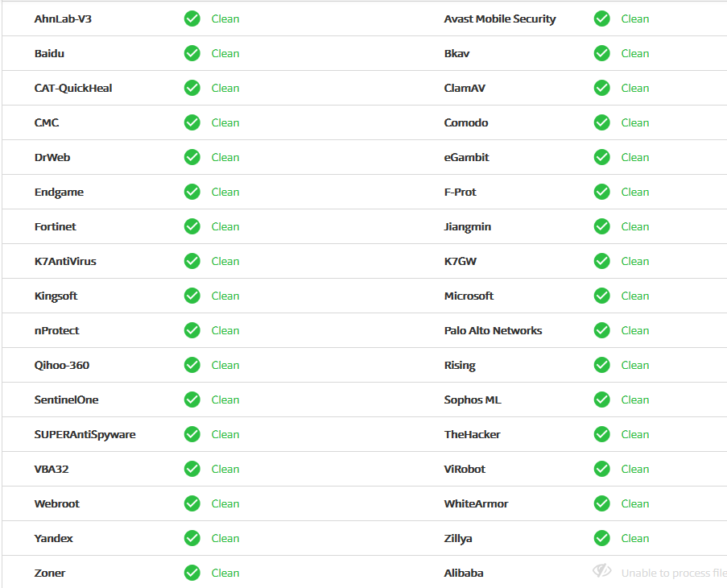727x588 pixels.
Task: Click the Clean result for DrWeb
Action: [x=225, y=157]
